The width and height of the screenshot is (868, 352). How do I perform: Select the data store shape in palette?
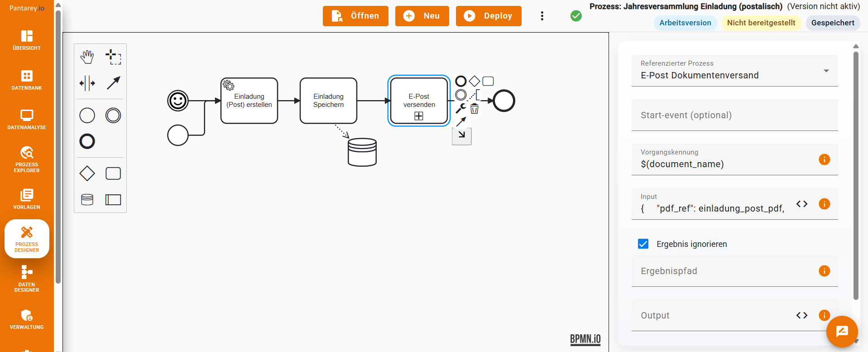(87, 200)
